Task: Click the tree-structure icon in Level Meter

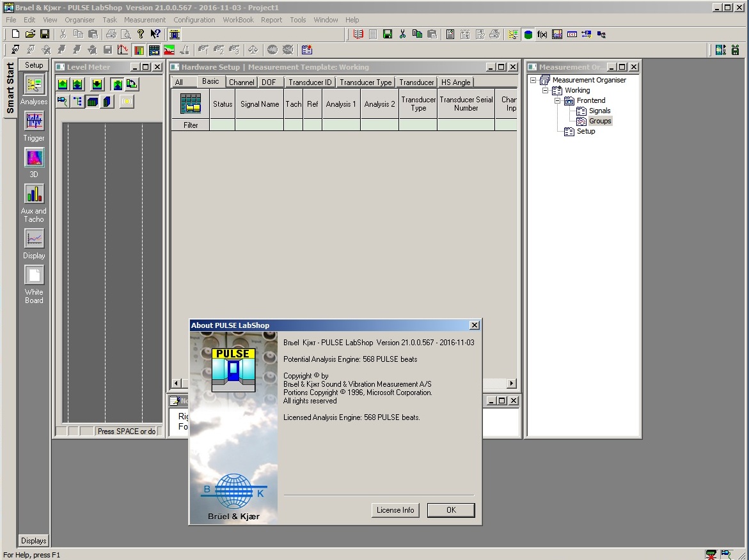Action: (x=77, y=101)
